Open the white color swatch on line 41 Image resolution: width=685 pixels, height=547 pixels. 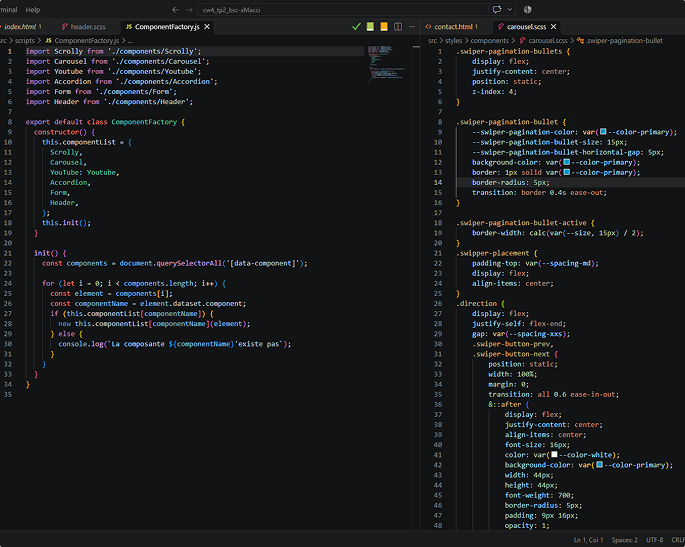click(x=554, y=454)
